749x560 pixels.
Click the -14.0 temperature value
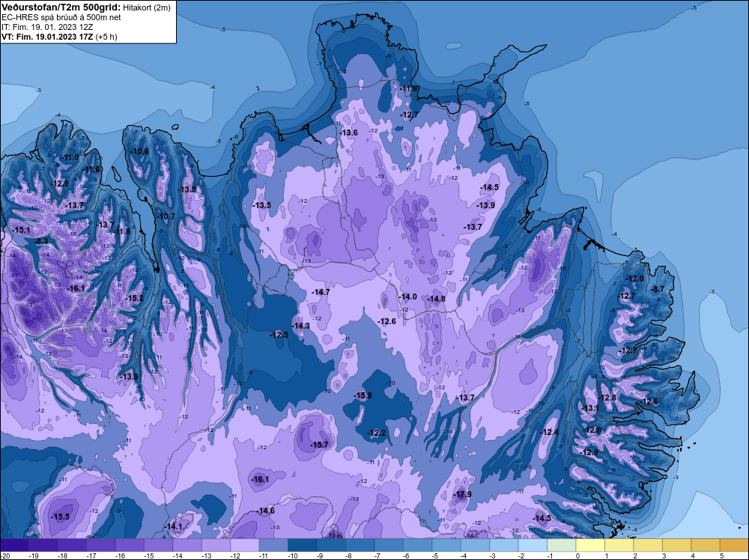tap(407, 296)
